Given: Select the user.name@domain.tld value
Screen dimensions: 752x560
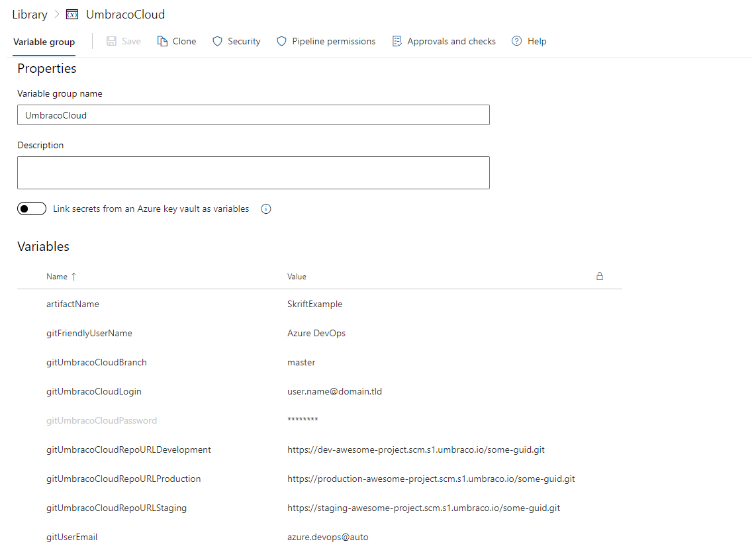Looking at the screenshot, I should point(335,392).
